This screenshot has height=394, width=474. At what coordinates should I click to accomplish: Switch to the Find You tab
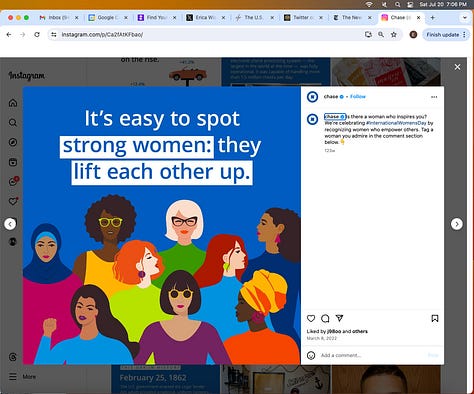(156, 18)
